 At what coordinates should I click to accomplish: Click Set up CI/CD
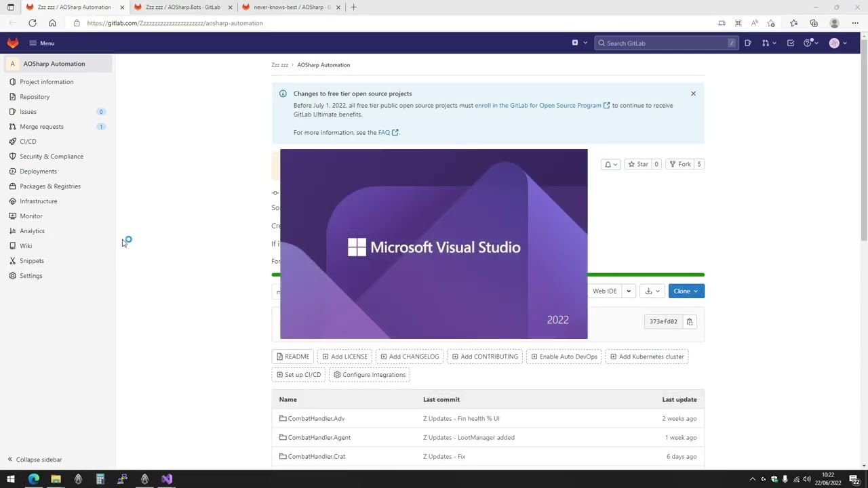(x=298, y=375)
